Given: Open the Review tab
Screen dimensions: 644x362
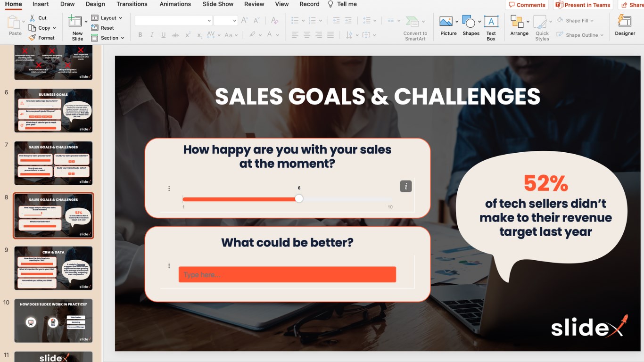Looking at the screenshot, I should (254, 4).
